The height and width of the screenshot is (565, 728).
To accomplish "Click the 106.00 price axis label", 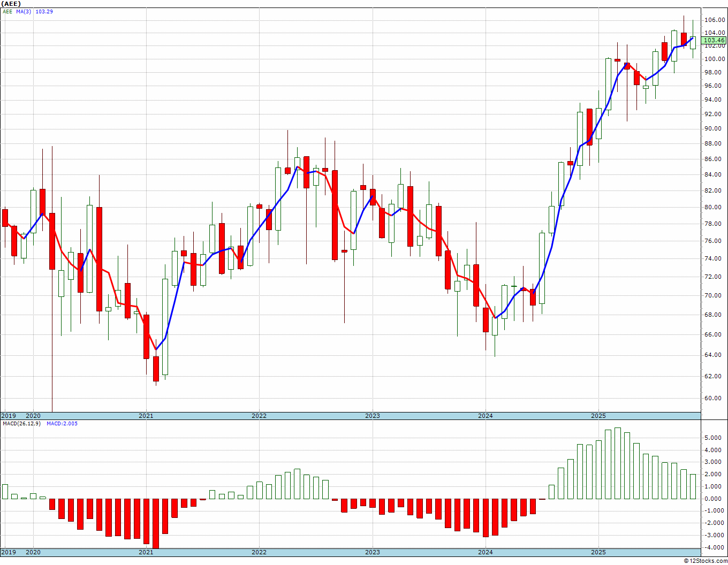I will coord(715,20).
